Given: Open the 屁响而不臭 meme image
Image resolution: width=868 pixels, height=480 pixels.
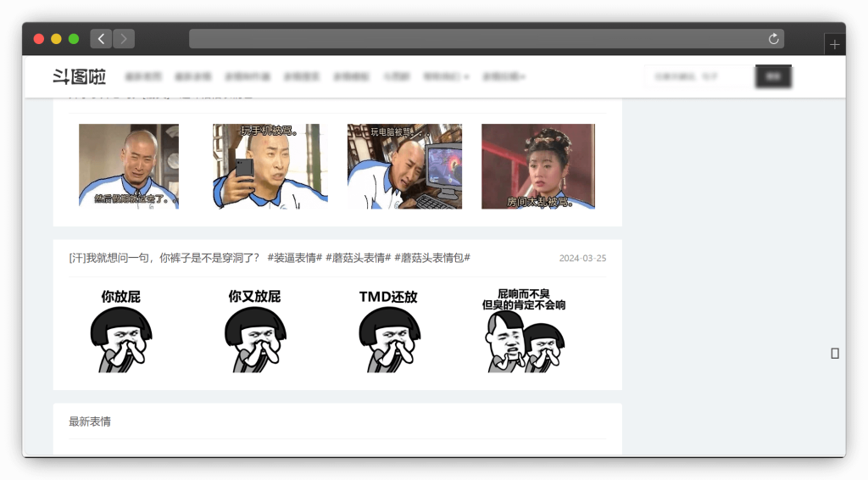Looking at the screenshot, I should point(524,331).
